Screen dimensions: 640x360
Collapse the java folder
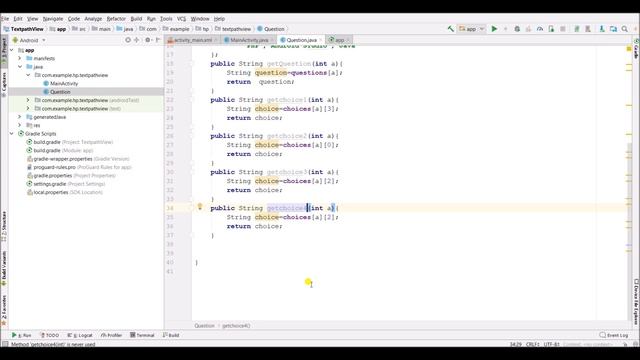[x=20, y=67]
